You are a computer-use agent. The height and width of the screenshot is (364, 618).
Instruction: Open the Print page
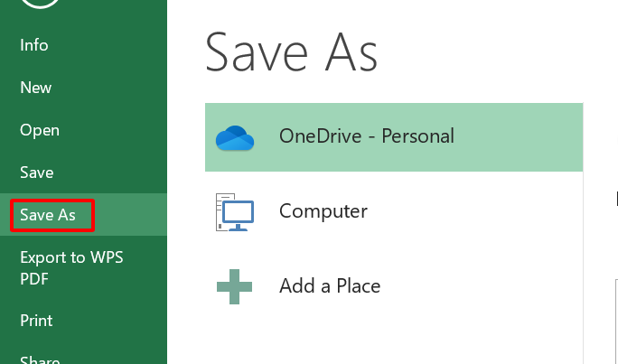click(36, 321)
